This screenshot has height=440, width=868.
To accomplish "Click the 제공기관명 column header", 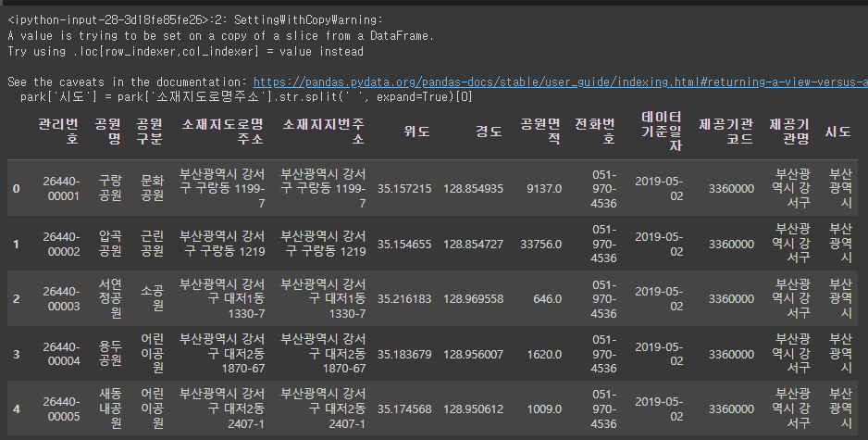I will [x=788, y=131].
